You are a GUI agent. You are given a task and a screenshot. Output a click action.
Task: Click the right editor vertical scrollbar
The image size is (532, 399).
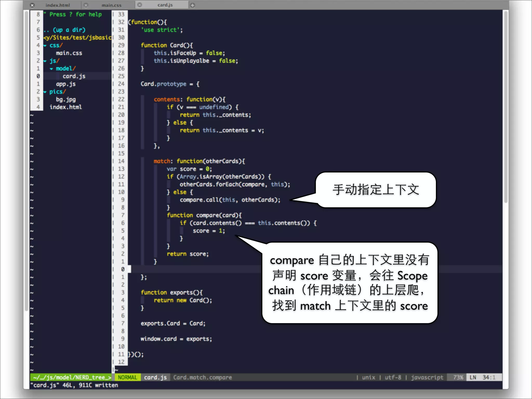[x=506, y=107]
